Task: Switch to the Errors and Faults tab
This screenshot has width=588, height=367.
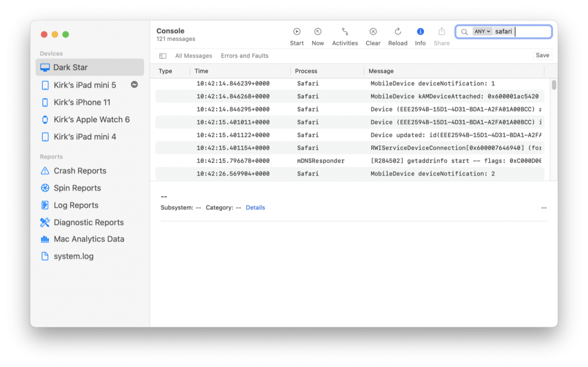Action: tap(246, 56)
